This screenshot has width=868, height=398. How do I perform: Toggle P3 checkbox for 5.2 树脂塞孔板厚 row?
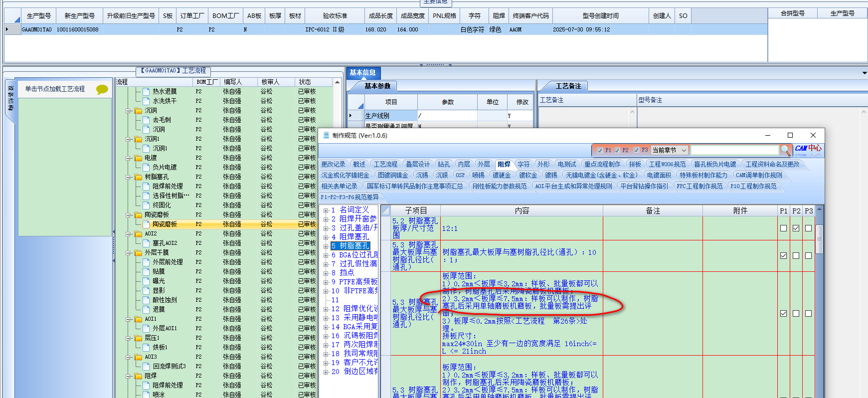[808, 228]
